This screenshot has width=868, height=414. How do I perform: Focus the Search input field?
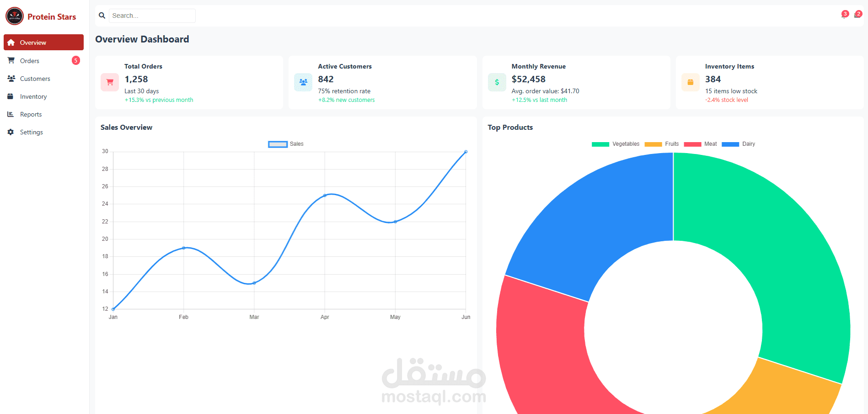click(152, 16)
